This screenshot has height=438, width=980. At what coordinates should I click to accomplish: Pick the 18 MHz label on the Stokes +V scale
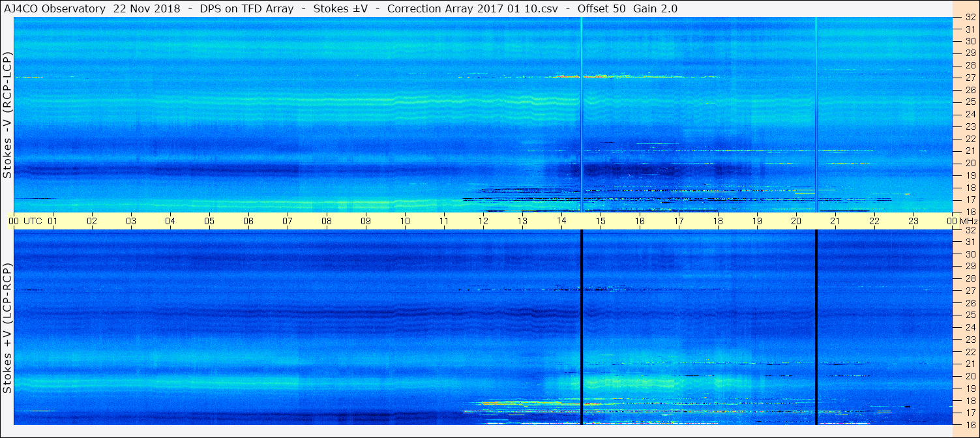point(970,400)
